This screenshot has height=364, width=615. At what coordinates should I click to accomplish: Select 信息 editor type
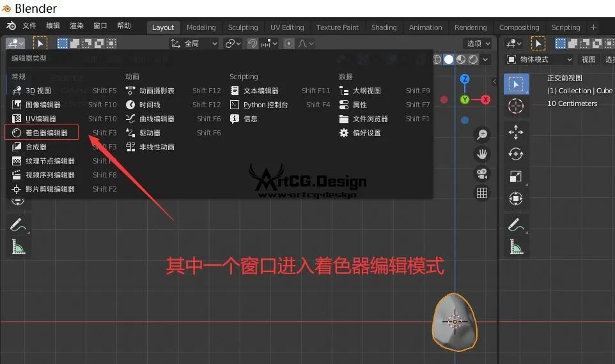[x=279, y=119]
